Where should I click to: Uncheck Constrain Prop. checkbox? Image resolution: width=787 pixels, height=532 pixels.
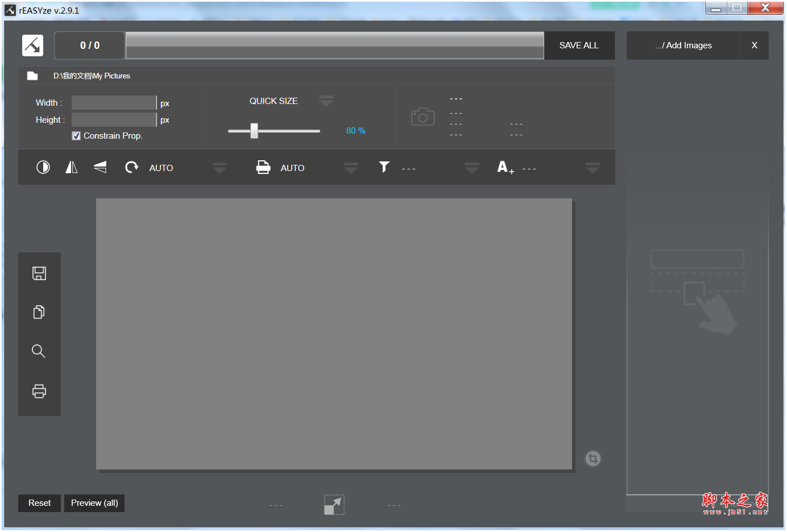coord(76,136)
